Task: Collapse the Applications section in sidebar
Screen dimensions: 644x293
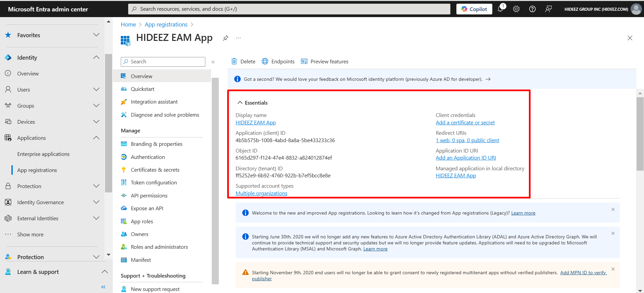Action: (x=96, y=138)
